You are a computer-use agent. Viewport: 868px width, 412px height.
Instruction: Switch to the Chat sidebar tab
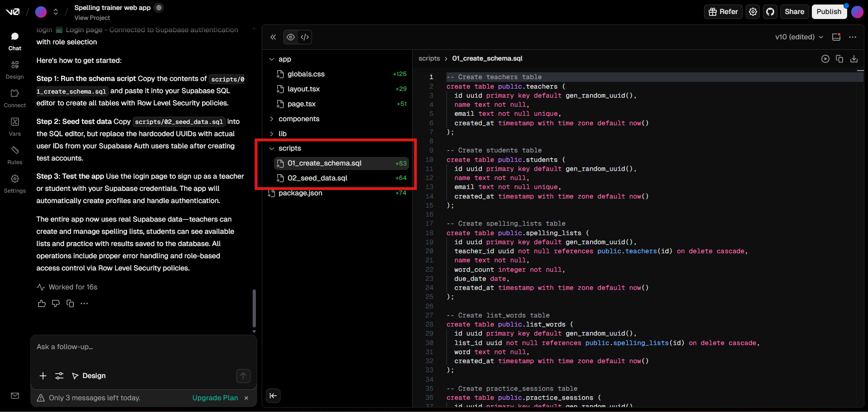[x=15, y=41]
